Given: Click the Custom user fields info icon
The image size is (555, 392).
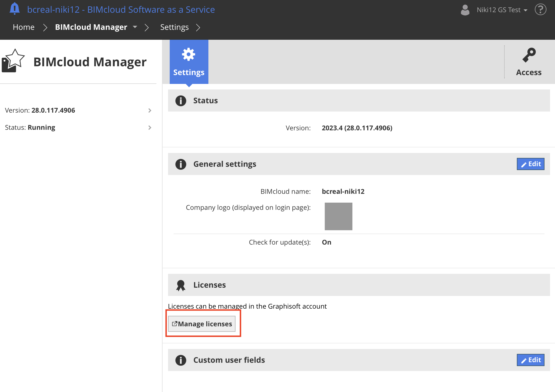Looking at the screenshot, I should [x=181, y=360].
